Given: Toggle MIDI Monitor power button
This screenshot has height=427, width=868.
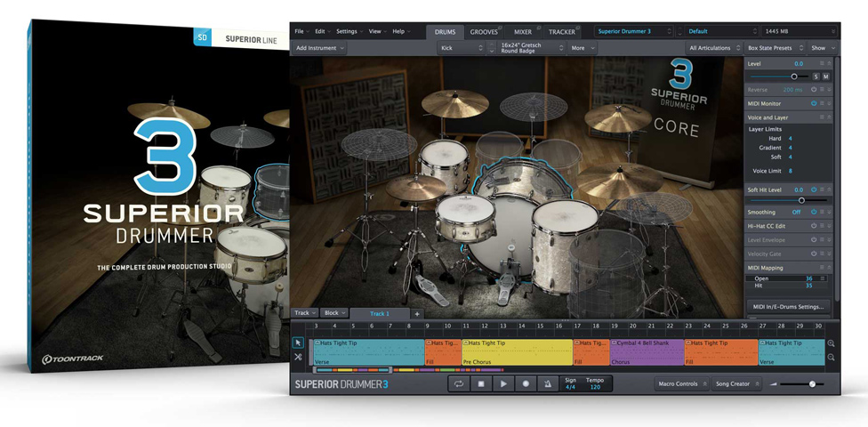Looking at the screenshot, I should (x=814, y=104).
